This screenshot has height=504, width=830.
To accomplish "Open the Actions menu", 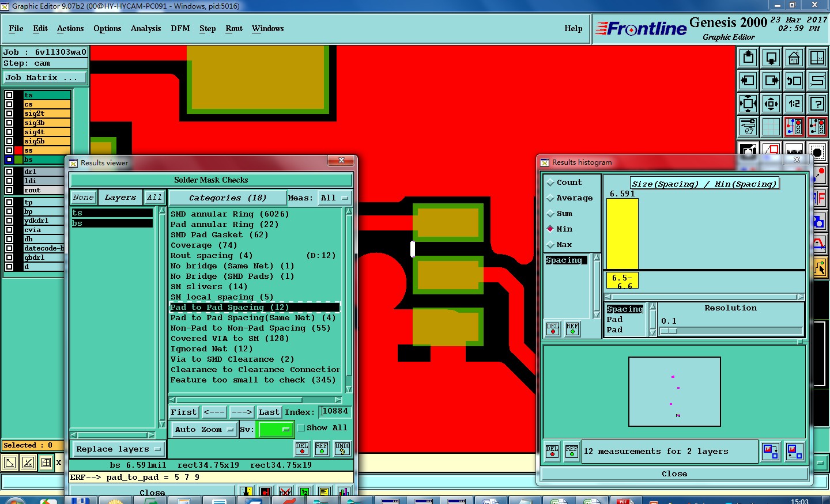I will pos(70,28).
